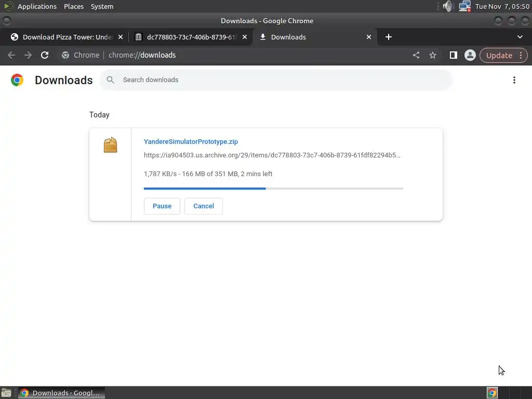Bookmark this page with the star

point(433,55)
